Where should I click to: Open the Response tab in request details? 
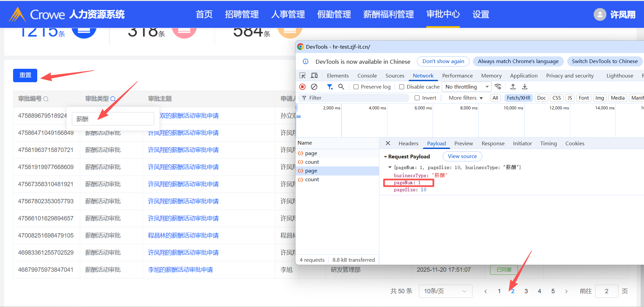[493, 144]
